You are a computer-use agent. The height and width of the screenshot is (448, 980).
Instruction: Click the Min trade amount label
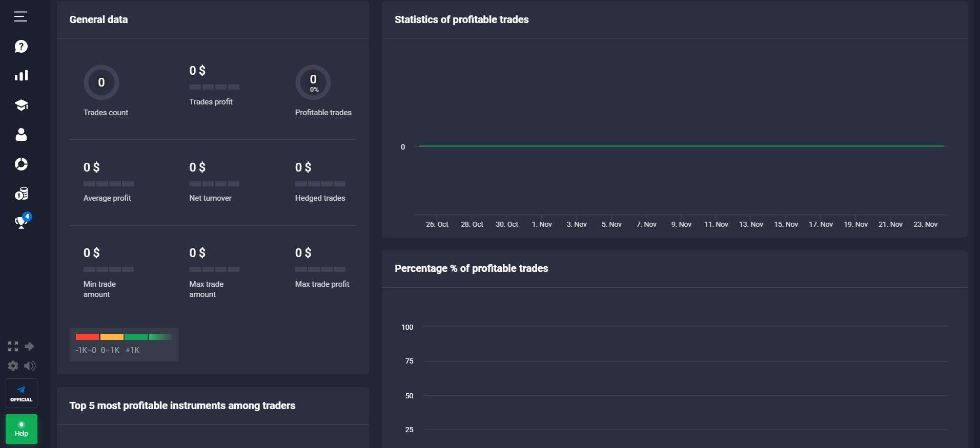click(99, 289)
